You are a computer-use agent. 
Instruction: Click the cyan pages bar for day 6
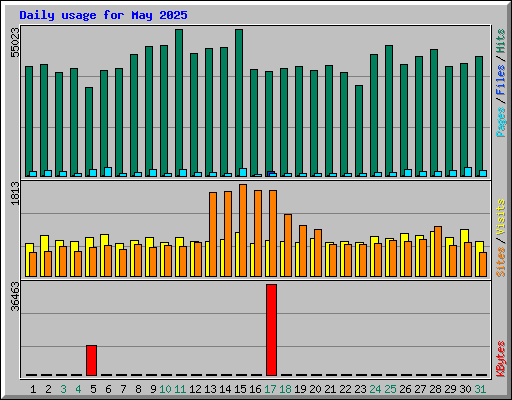pyautogui.click(x=108, y=172)
